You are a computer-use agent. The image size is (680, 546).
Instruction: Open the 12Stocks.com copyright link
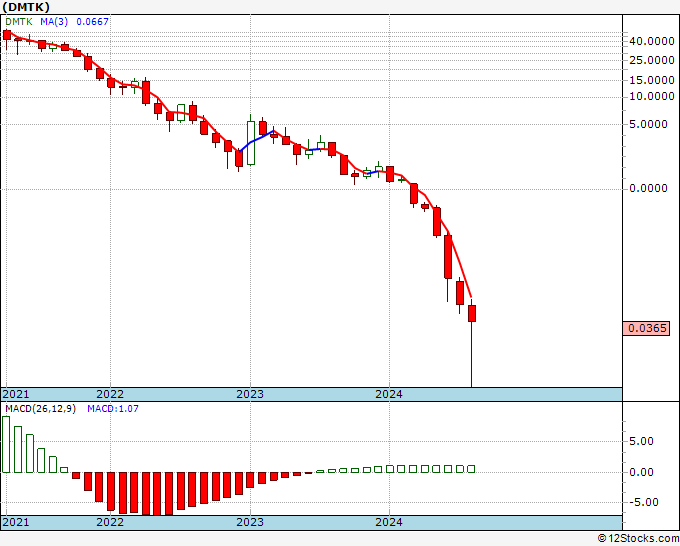(638, 538)
